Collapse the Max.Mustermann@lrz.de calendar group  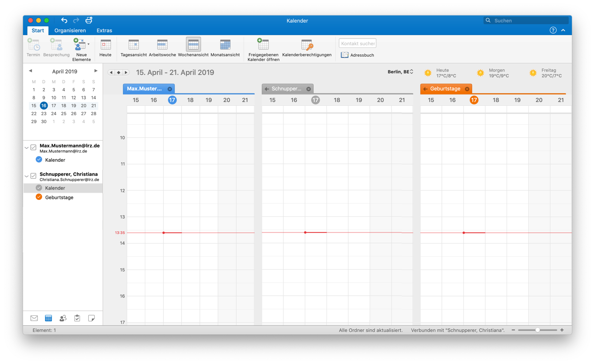point(27,148)
